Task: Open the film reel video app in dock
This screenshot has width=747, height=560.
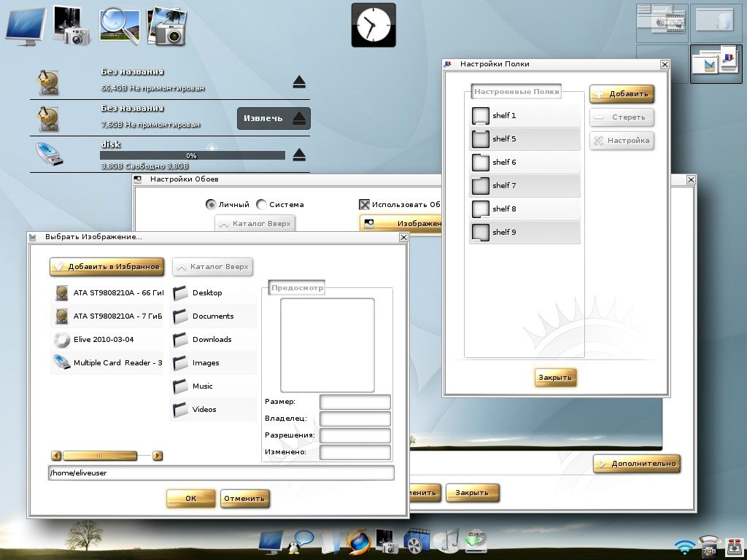Action: point(416,542)
